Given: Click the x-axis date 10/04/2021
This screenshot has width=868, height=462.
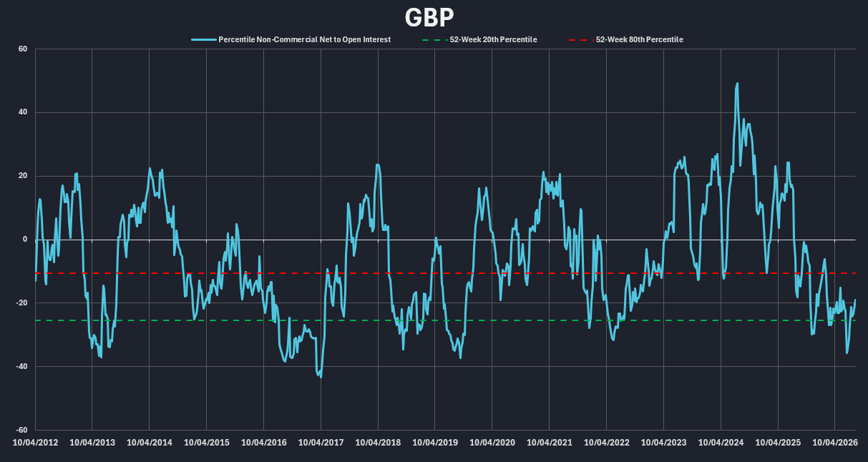Looking at the screenshot, I should pos(550,443).
